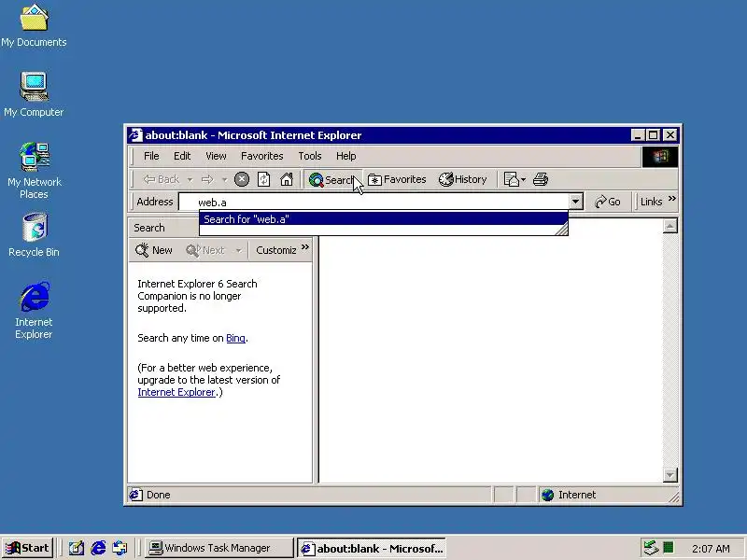Viewport: 747px width, 560px height.
Task: Click the page scrollbar up arrow
Action: tap(669, 226)
